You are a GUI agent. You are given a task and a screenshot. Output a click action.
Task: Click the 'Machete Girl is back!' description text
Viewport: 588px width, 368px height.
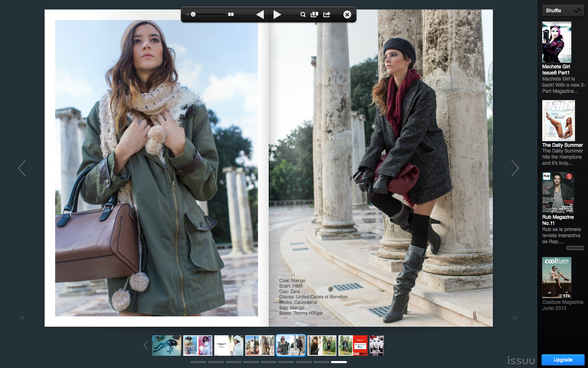coord(563,85)
